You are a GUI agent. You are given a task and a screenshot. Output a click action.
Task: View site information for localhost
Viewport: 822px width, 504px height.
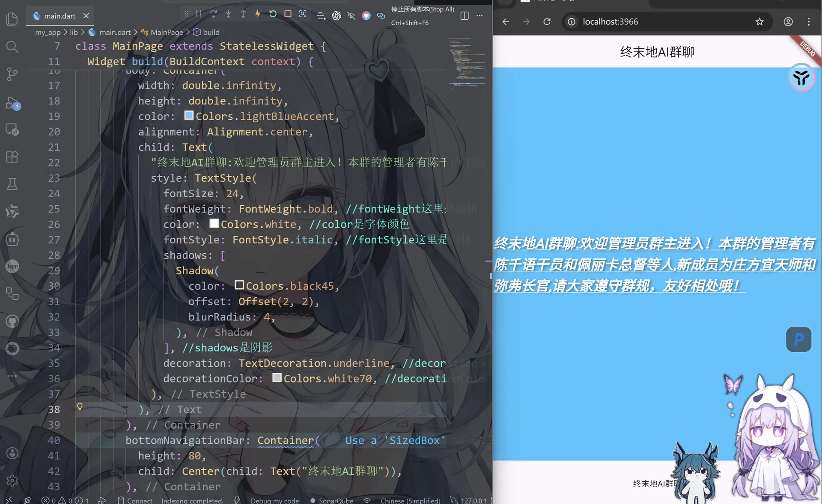coord(572,22)
